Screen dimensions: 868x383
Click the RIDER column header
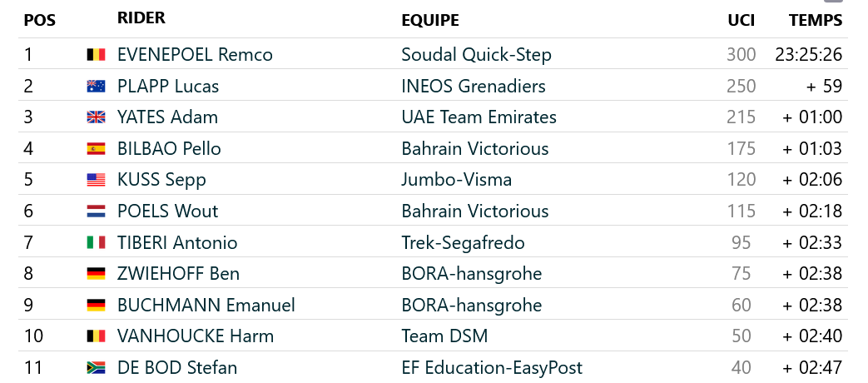(141, 18)
